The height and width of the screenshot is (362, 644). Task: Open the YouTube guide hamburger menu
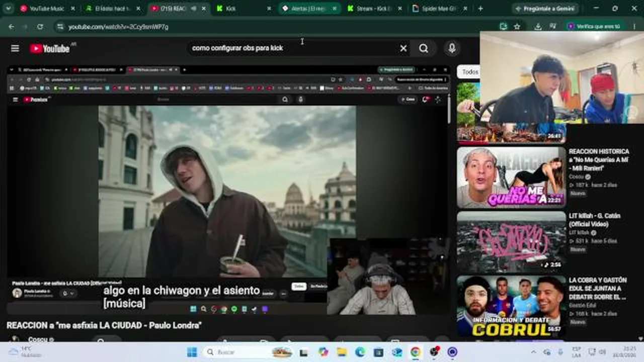pyautogui.click(x=15, y=48)
